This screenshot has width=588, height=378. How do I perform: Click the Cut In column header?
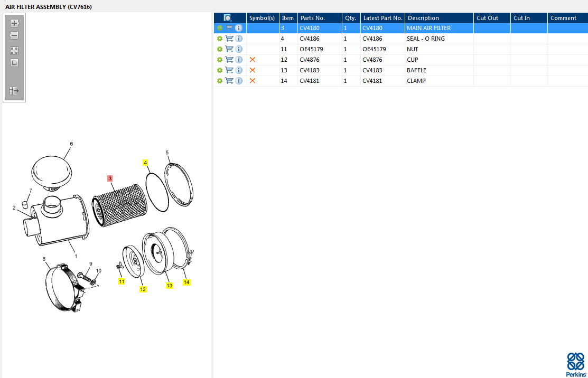(529, 18)
